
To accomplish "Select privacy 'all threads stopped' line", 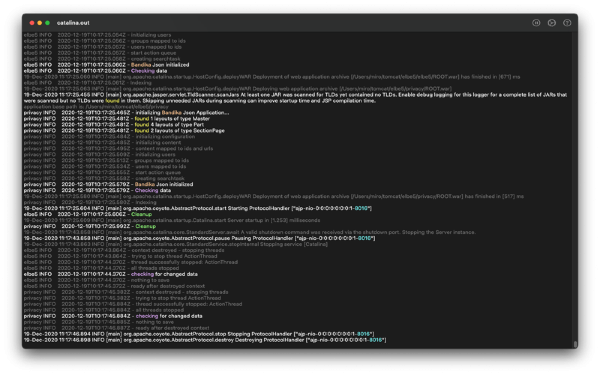I will click(104, 310).
